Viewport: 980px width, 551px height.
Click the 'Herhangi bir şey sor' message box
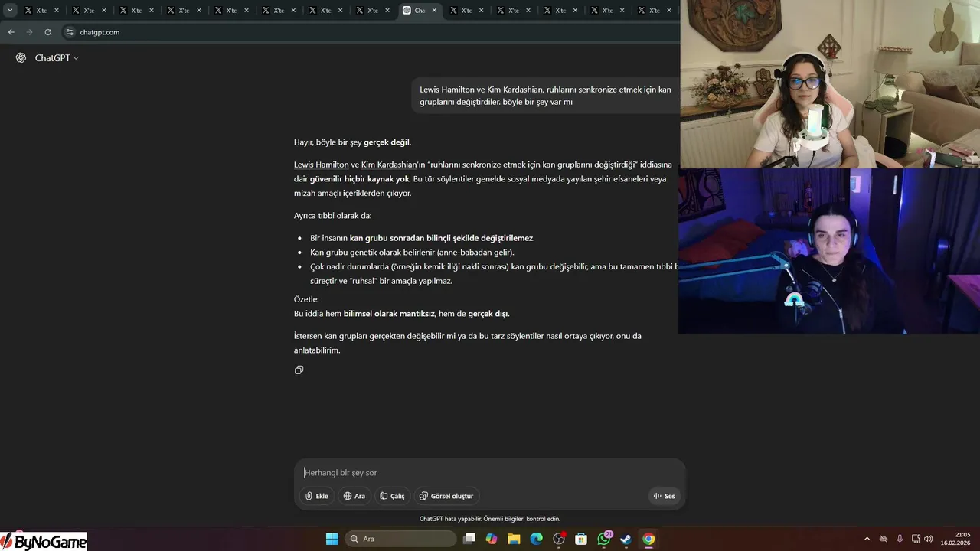tap(490, 473)
